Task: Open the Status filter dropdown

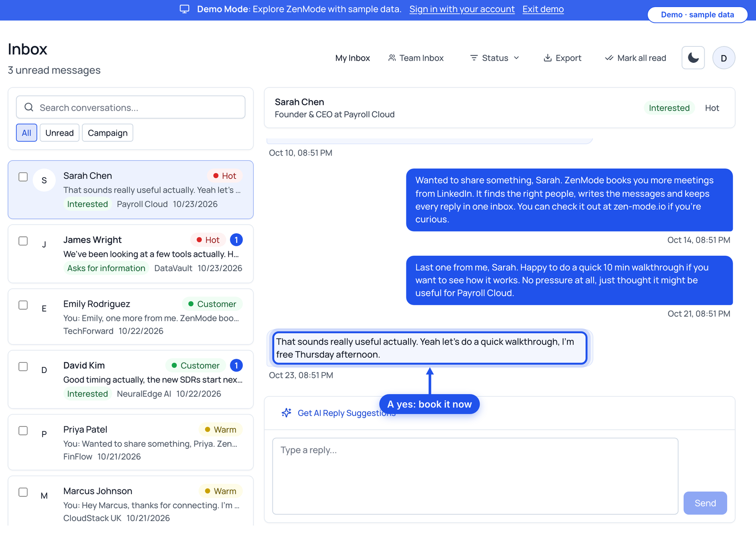Action: pyautogui.click(x=495, y=58)
